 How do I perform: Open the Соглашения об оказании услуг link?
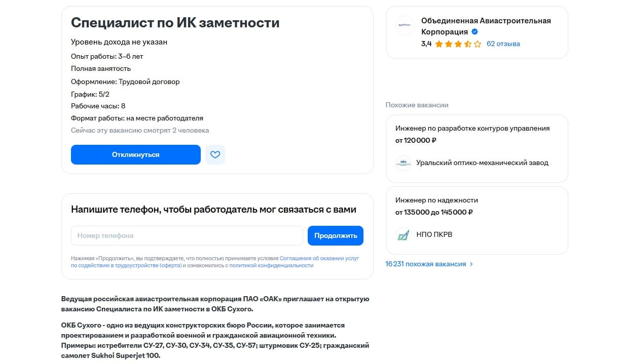[319, 258]
